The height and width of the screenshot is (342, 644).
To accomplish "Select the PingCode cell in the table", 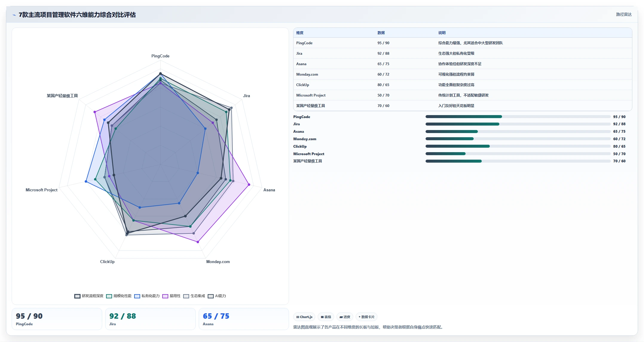I will [x=304, y=43].
